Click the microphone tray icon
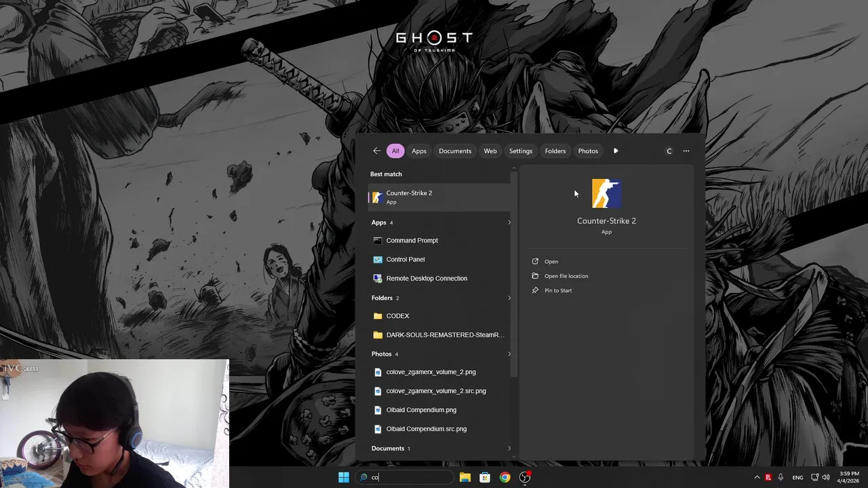 pos(781,477)
